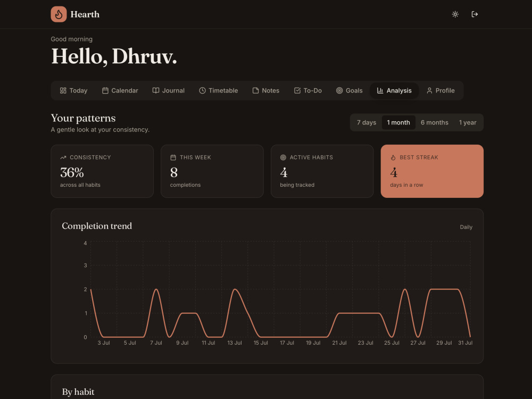Click the logout arrow icon

pyautogui.click(x=475, y=14)
